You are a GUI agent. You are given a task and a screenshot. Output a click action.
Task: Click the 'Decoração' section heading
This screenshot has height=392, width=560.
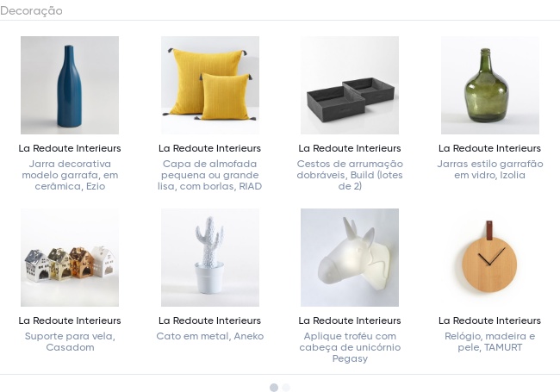pos(31,10)
